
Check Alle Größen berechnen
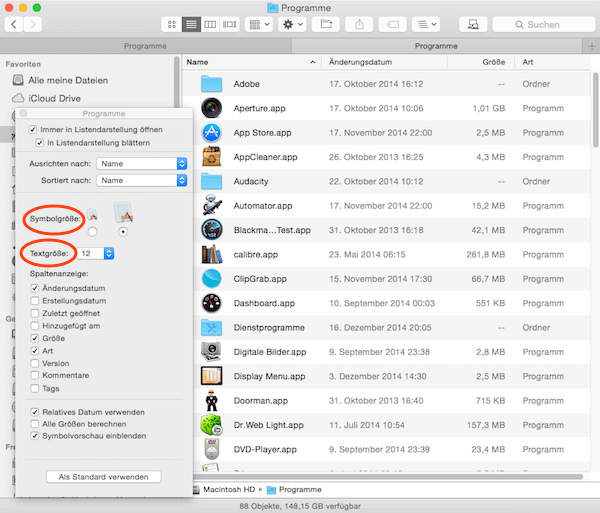point(35,424)
